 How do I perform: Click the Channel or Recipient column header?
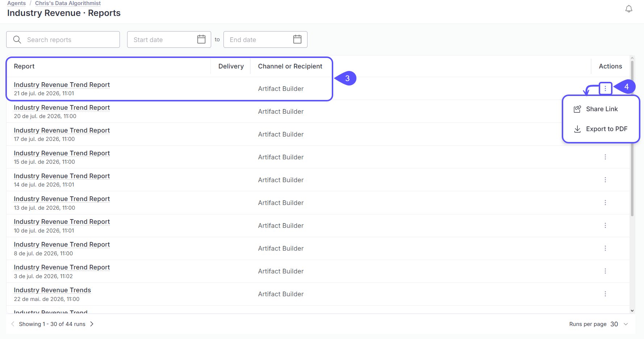click(290, 66)
